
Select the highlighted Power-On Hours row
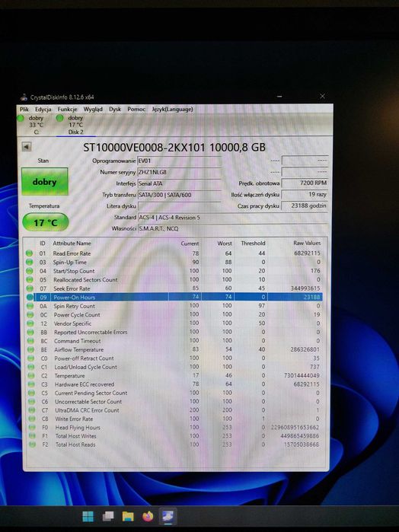pos(173,298)
